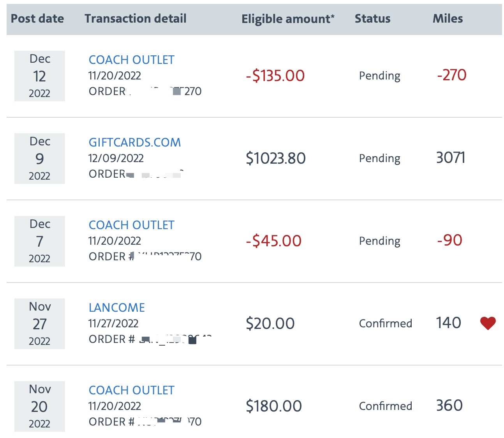Click Confirmed status in the Lancome row

(386, 323)
